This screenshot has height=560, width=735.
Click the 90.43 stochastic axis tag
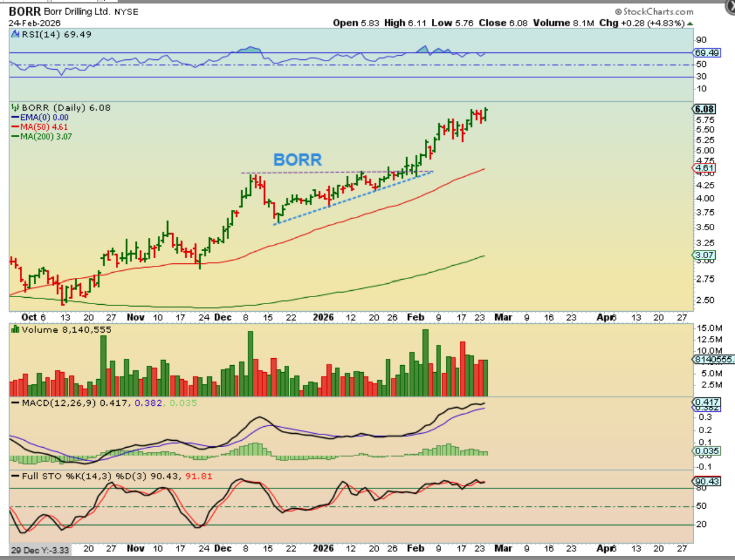point(707,481)
